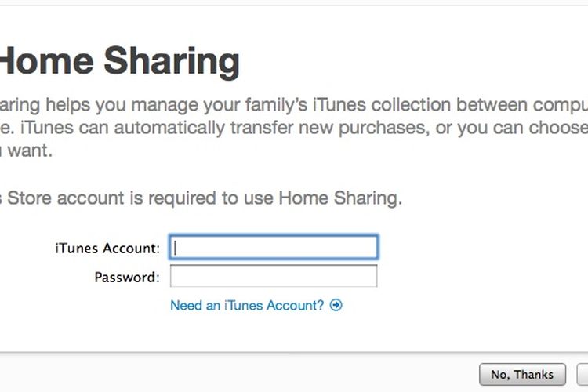This screenshot has height=392, width=588.
Task: Click the arrow icon beside Need an iTunes Account
Action: point(336,305)
